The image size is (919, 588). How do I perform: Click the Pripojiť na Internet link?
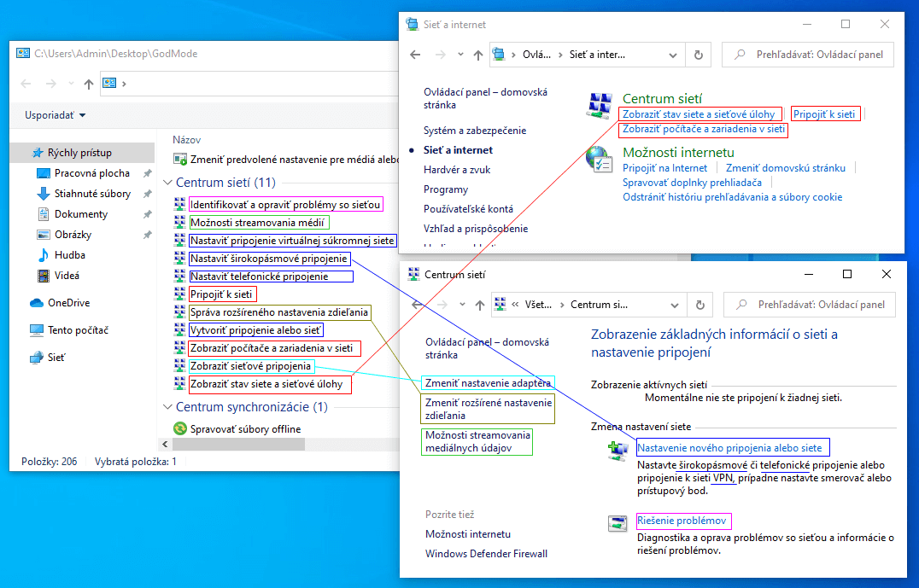pyautogui.click(x=664, y=168)
